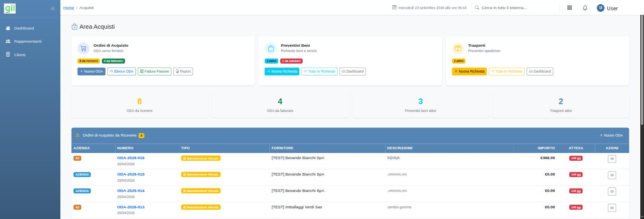Click Manutenzione Veicolo tag on ODA-2026-016

coord(201,158)
